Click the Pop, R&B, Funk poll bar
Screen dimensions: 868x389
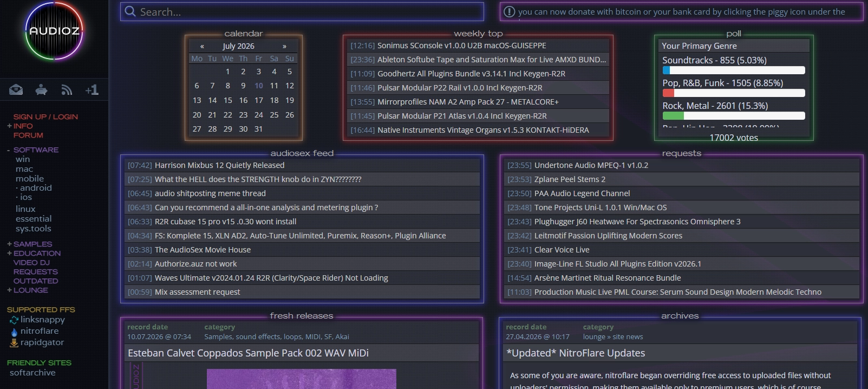tap(734, 93)
